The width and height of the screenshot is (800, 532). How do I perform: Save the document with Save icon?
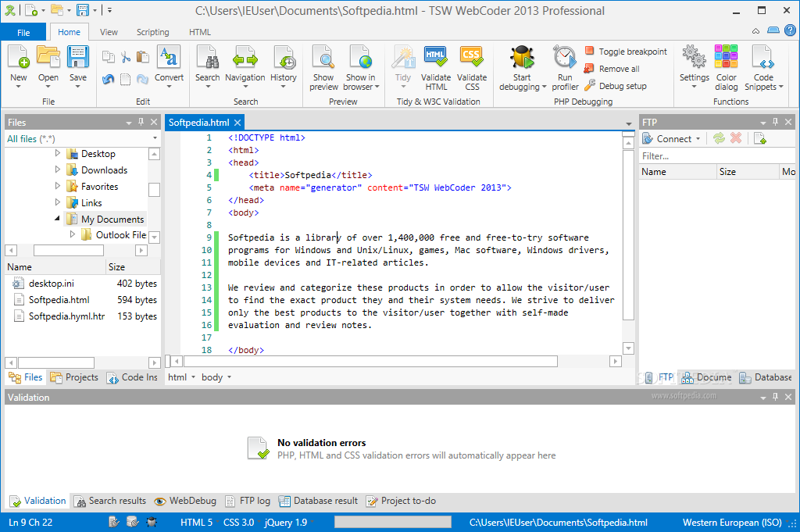click(x=78, y=56)
